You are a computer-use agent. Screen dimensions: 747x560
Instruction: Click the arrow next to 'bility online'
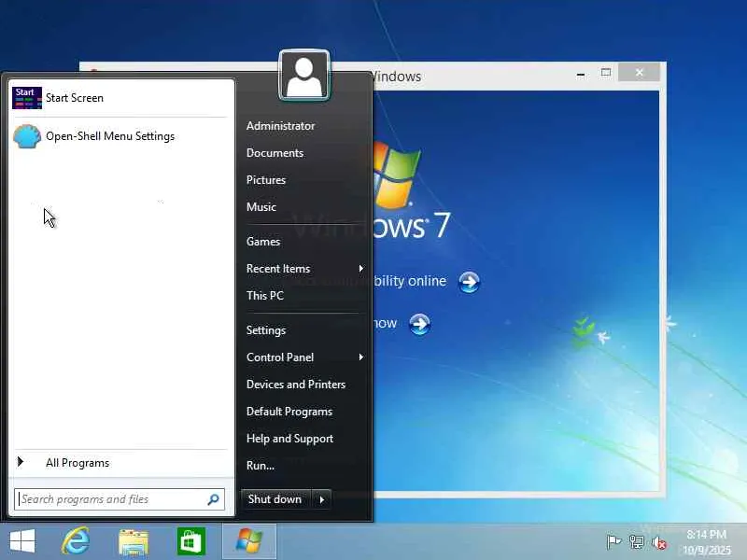[469, 282]
